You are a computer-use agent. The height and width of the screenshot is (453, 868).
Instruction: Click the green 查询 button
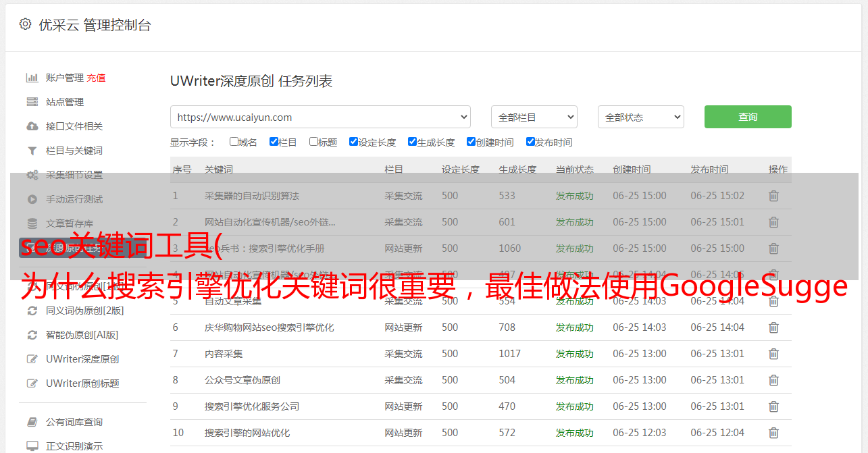pos(748,117)
